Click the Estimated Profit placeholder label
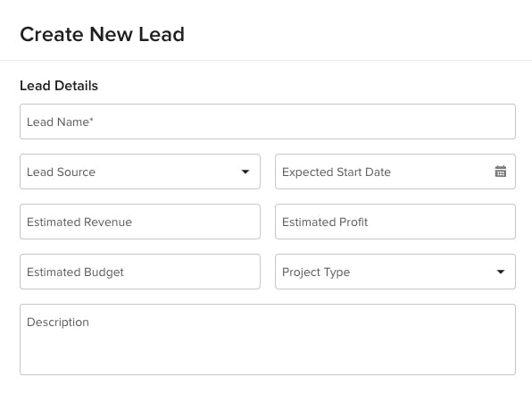The height and width of the screenshot is (394, 532). [x=325, y=222]
